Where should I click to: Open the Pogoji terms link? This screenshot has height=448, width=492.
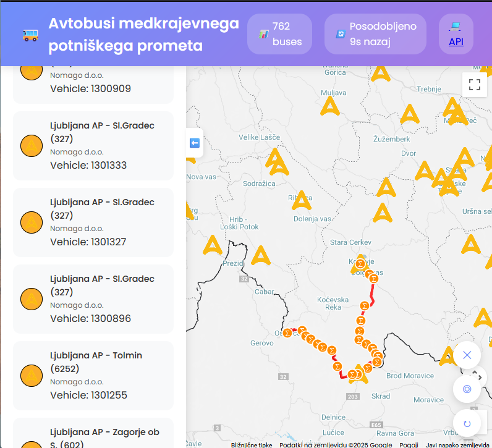[409, 444]
